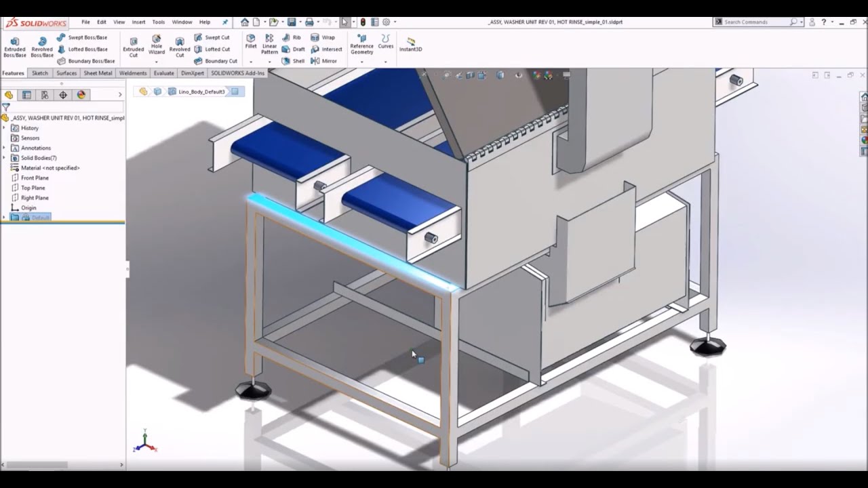Viewport: 868px width, 488px height.
Task: Switch to the Weldments tab
Action: coord(133,73)
